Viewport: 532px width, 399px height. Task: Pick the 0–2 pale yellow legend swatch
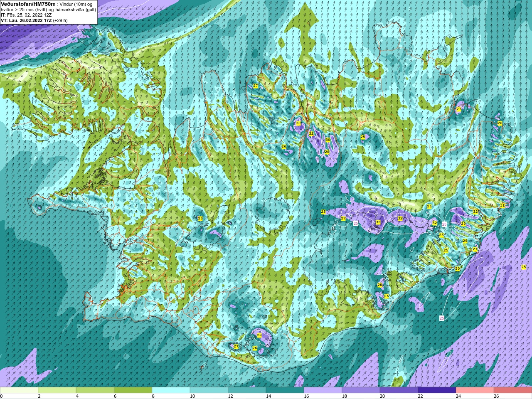coord(19,390)
